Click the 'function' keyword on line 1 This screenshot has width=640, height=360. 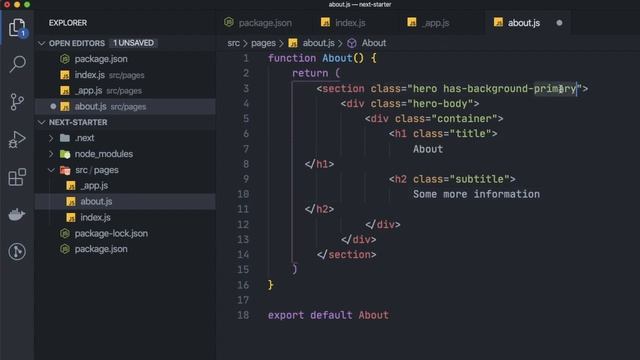(x=292, y=58)
